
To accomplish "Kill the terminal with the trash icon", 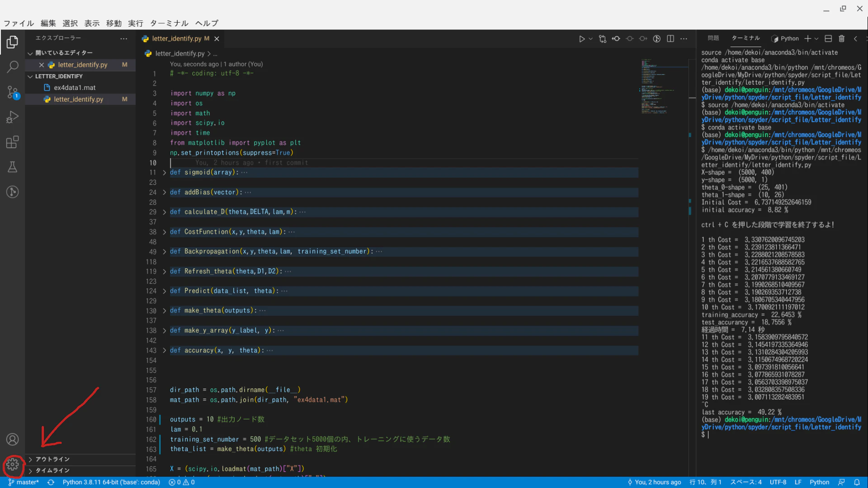I will click(841, 38).
